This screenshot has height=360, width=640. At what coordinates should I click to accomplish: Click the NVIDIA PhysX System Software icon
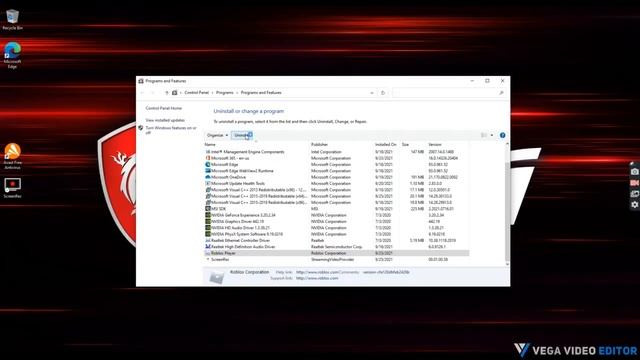208,234
